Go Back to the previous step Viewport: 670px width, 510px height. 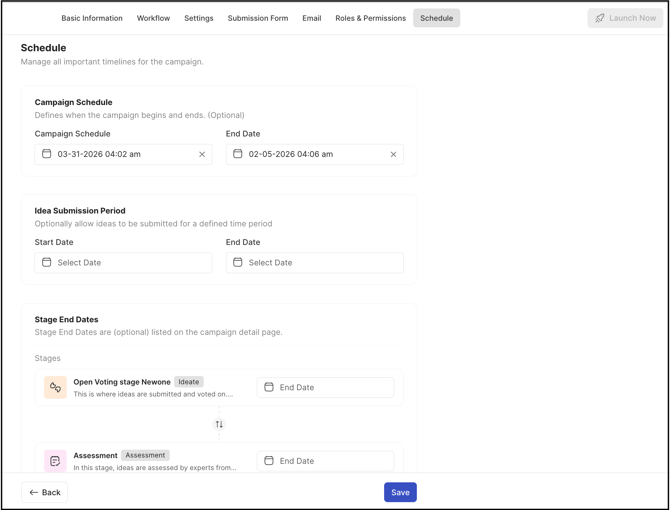[45, 492]
